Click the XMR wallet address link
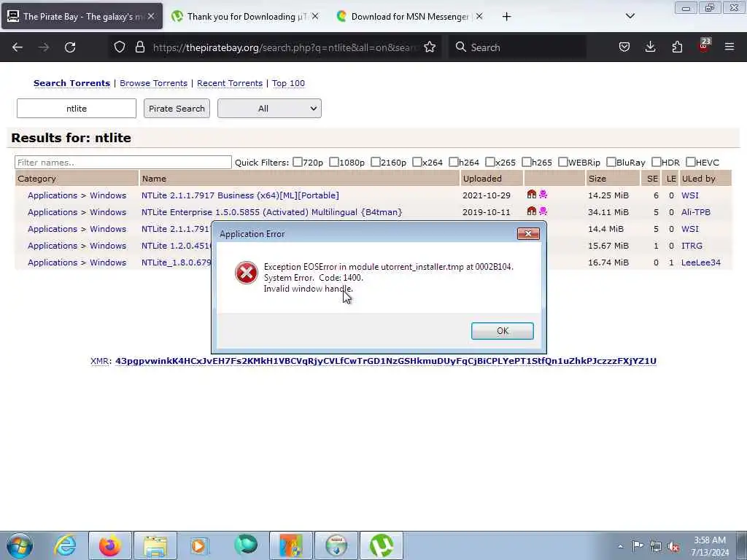Screen dimensions: 747x560 385,361
